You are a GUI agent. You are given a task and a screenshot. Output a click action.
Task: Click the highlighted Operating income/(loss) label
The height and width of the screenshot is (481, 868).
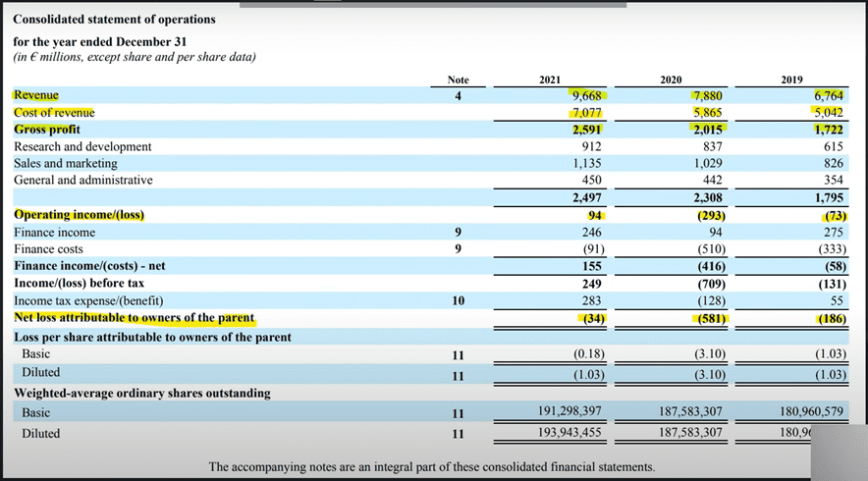[x=79, y=214]
